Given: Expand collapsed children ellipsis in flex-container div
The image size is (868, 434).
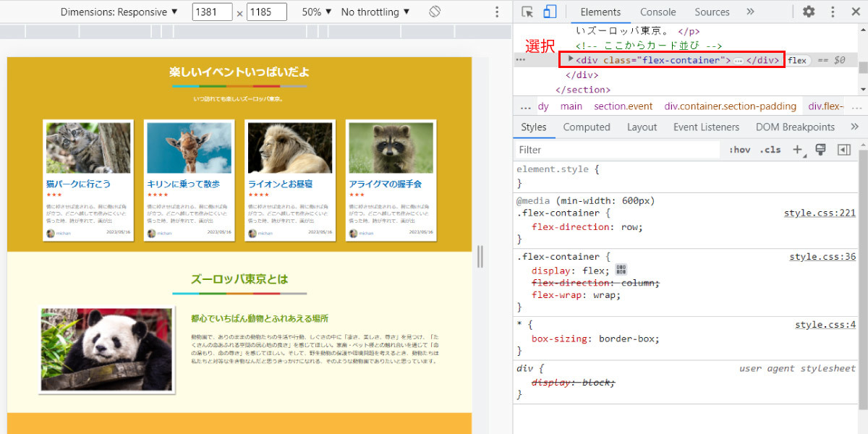Looking at the screenshot, I should click(739, 61).
